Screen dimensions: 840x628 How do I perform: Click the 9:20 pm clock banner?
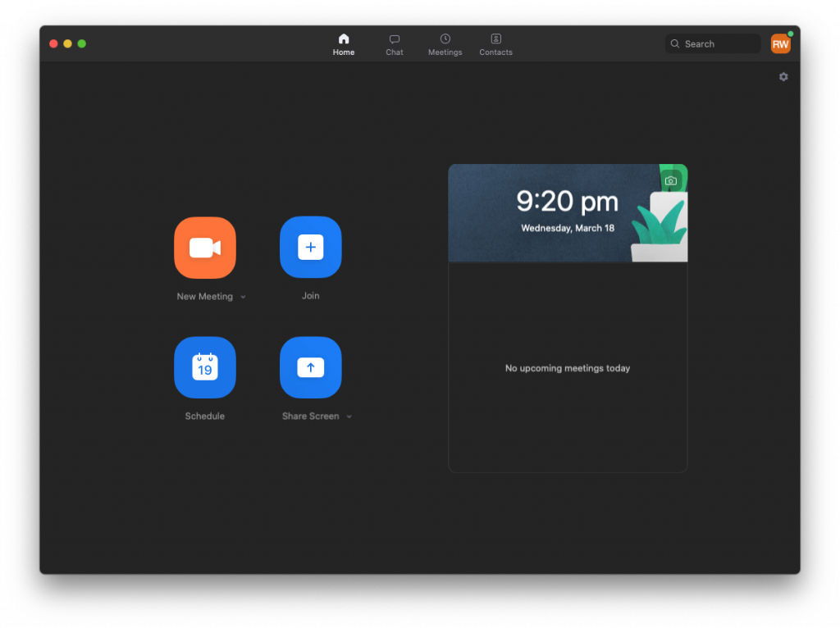[568, 213]
